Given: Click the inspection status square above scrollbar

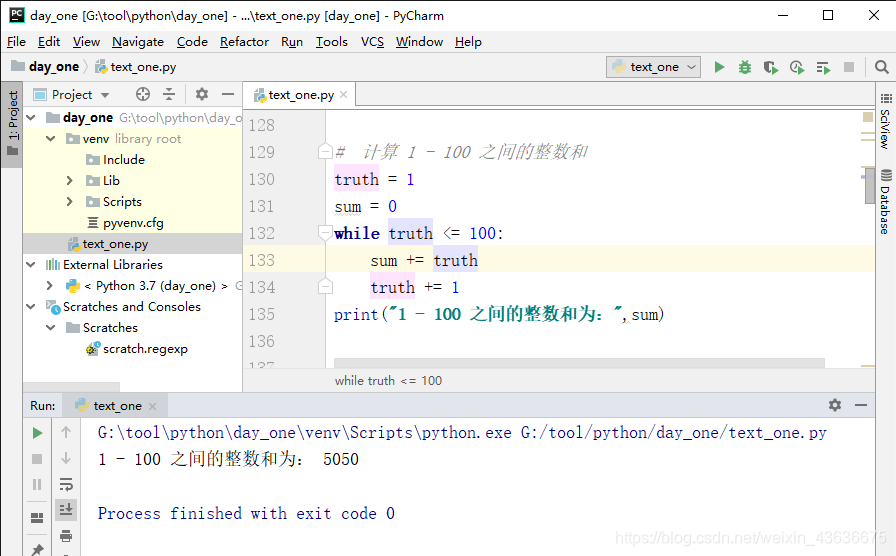Looking at the screenshot, I should tap(867, 117).
